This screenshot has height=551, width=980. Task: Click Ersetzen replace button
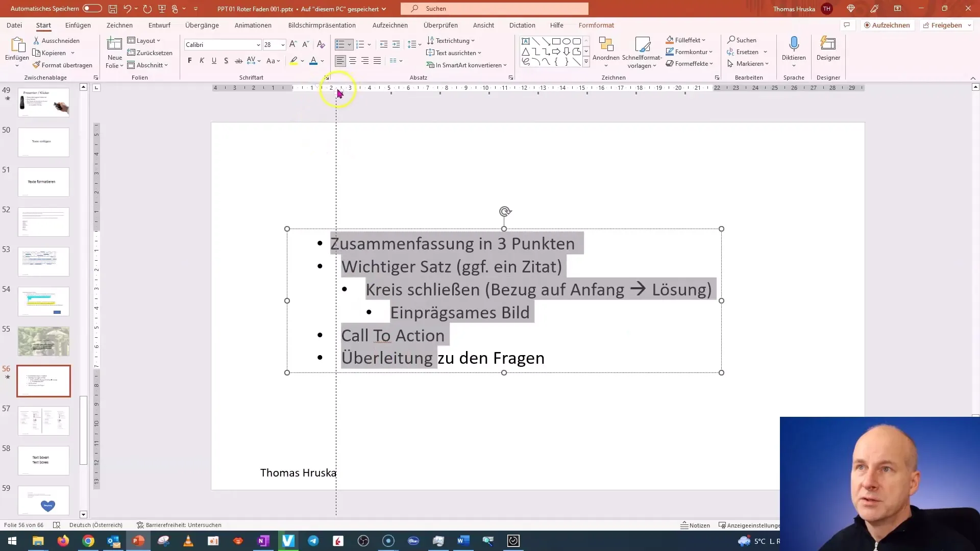(x=743, y=52)
